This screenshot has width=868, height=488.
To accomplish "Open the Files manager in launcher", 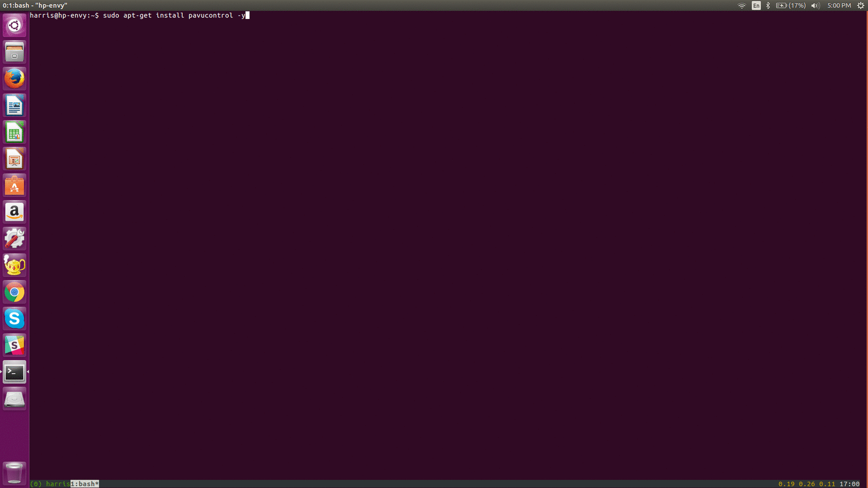I will tap(14, 52).
